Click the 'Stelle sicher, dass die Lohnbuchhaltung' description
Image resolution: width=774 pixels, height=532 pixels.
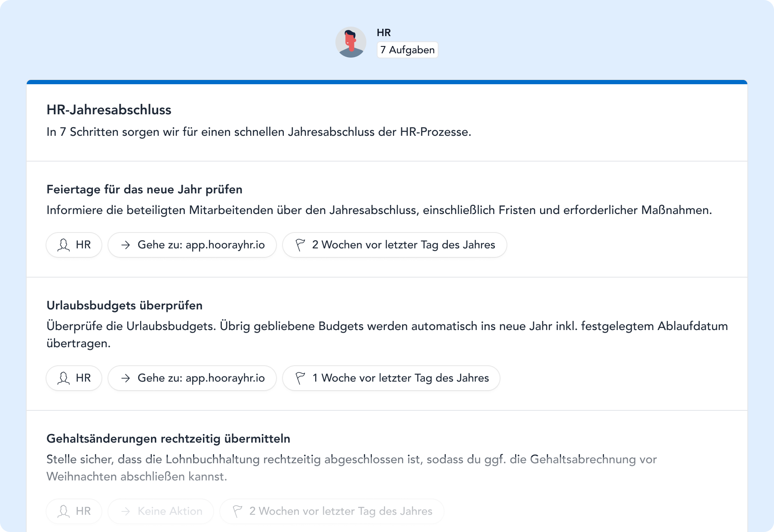click(352, 468)
